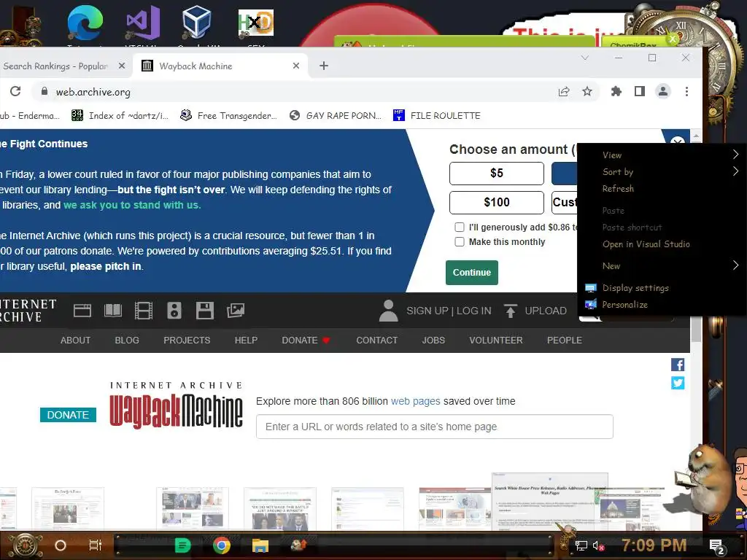The image size is (747, 560).
Task: Click the teal DONATE button
Action: click(68, 415)
